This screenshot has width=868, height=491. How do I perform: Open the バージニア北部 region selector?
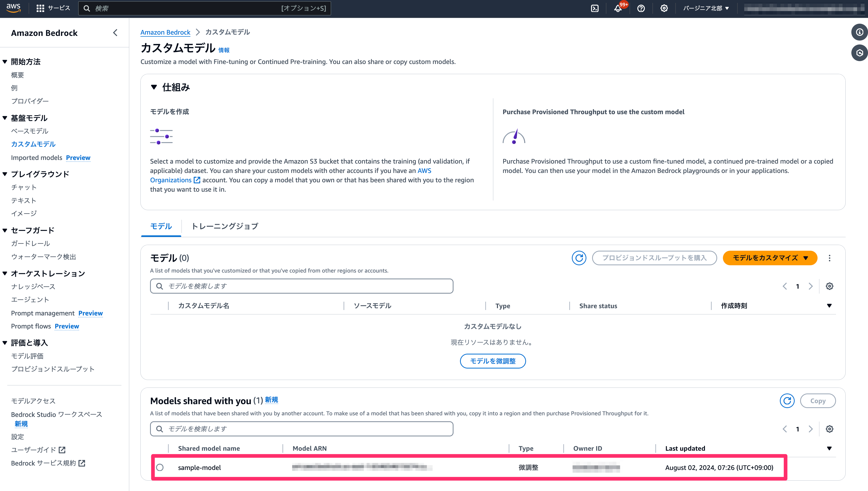(x=706, y=8)
